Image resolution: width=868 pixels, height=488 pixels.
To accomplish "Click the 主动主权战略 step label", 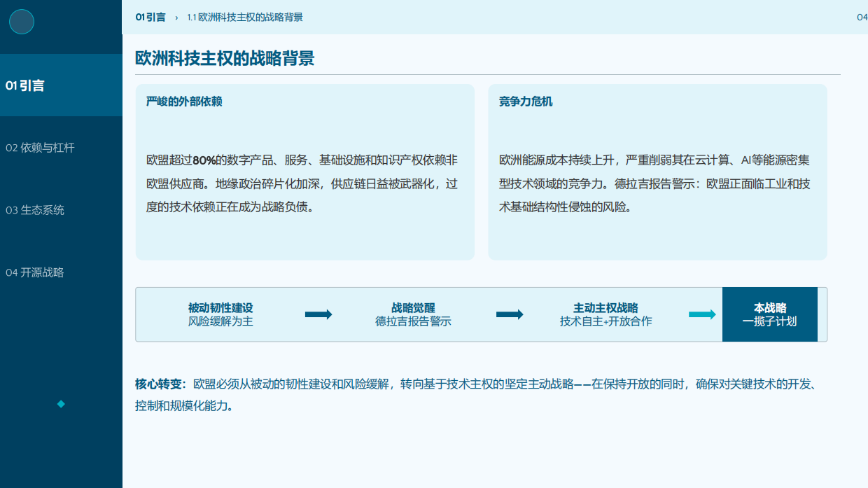I will point(605,308).
